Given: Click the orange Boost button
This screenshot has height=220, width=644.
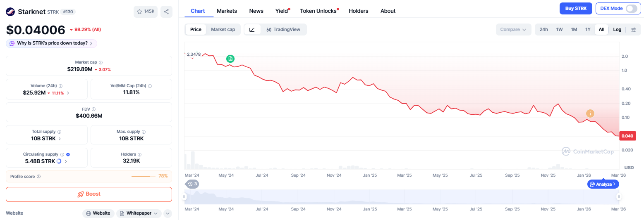Looking at the screenshot, I should (89, 194).
